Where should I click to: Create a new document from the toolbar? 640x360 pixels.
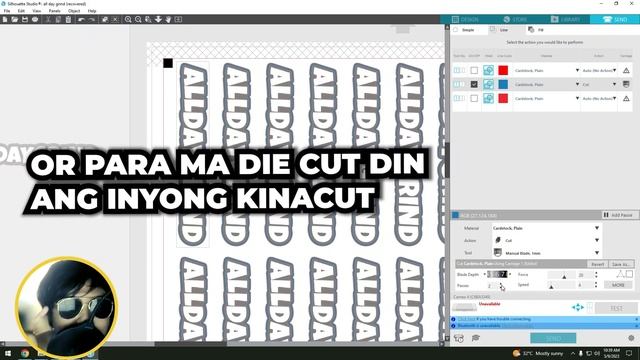point(5,19)
